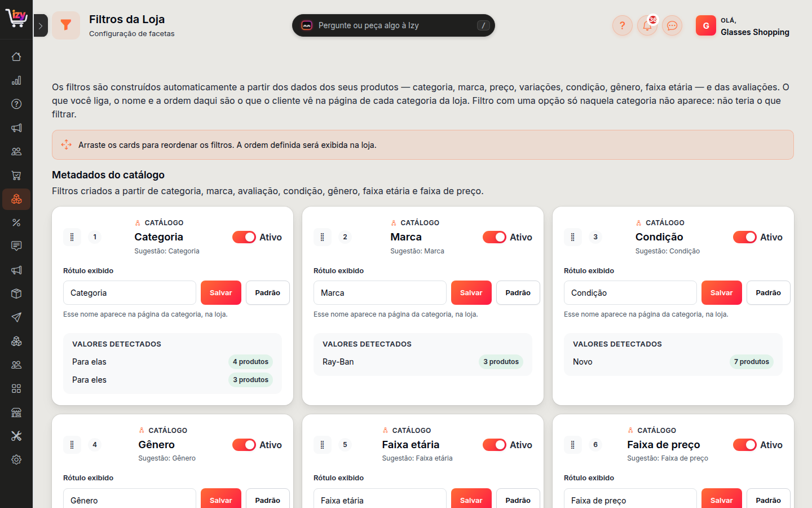
Task: Toggle the Faixa etária Ativo switch
Action: point(495,445)
